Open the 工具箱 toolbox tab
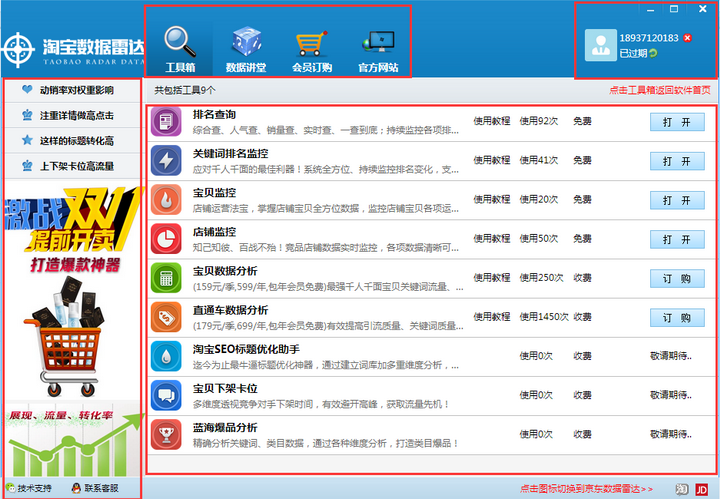 [180, 48]
